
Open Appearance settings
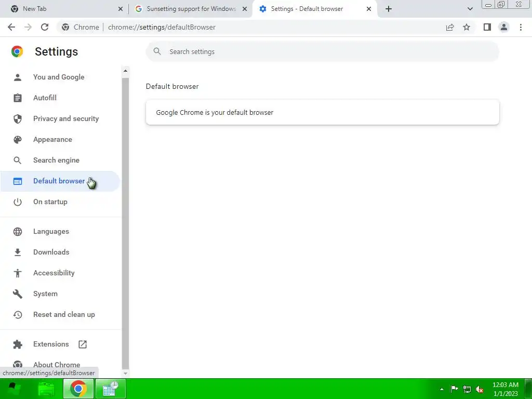(x=60, y=139)
